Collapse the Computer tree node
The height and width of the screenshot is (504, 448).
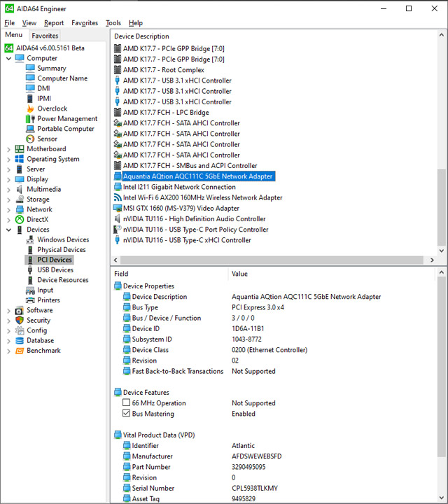pyautogui.click(x=8, y=59)
